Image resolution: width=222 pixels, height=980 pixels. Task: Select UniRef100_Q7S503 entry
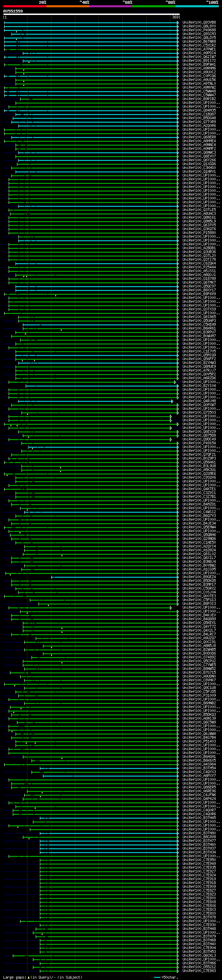click(199, 412)
